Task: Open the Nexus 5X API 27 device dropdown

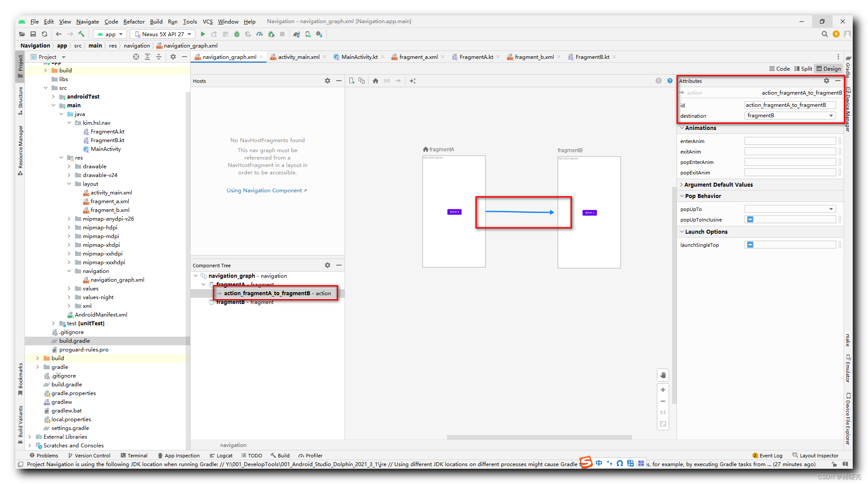Action: pos(163,34)
